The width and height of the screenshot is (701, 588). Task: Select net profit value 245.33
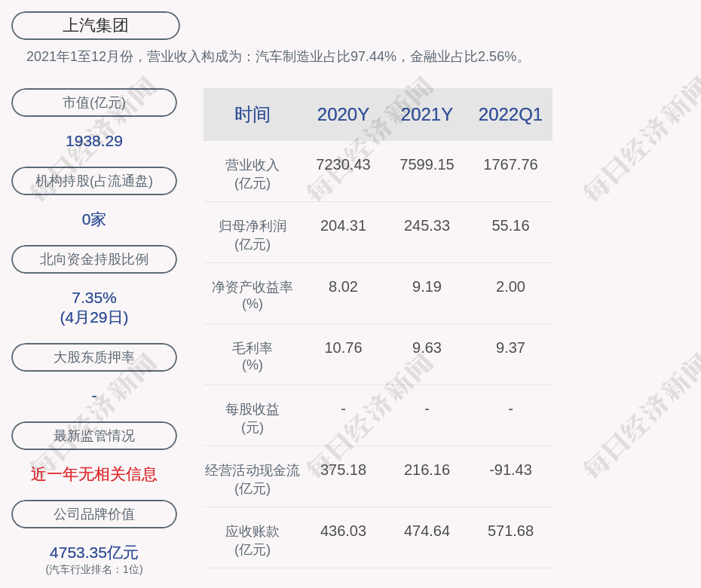coord(427,225)
